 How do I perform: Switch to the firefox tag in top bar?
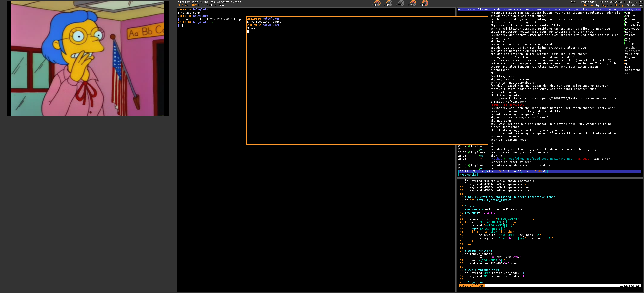pos(184,2)
